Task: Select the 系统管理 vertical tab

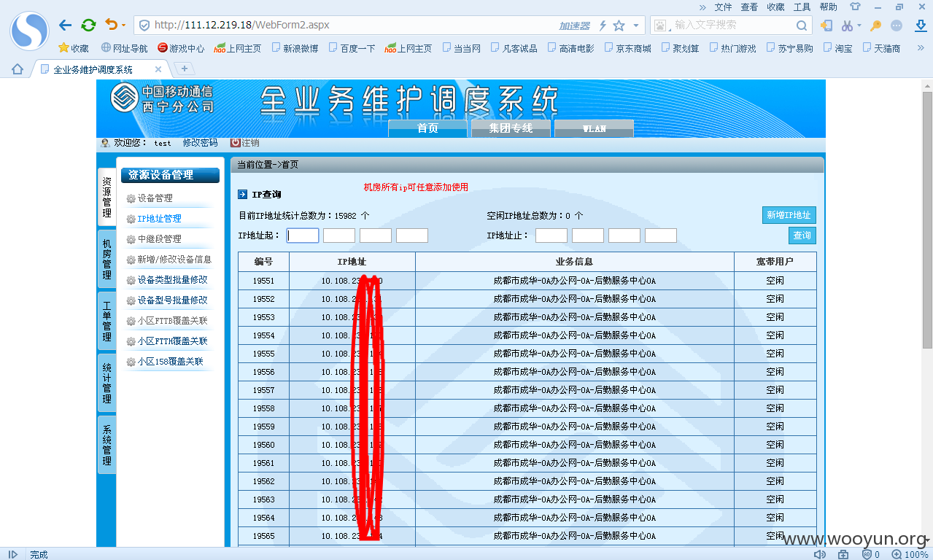Action: [107, 445]
